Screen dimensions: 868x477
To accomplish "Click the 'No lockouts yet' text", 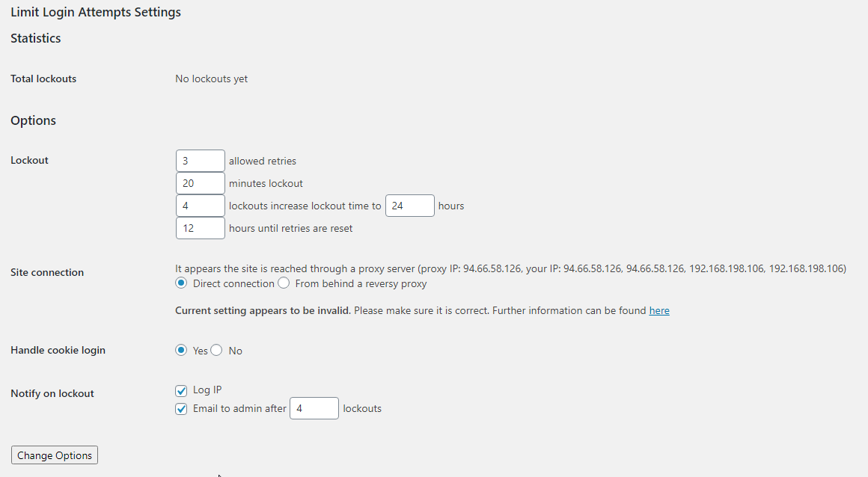I will click(x=211, y=79).
